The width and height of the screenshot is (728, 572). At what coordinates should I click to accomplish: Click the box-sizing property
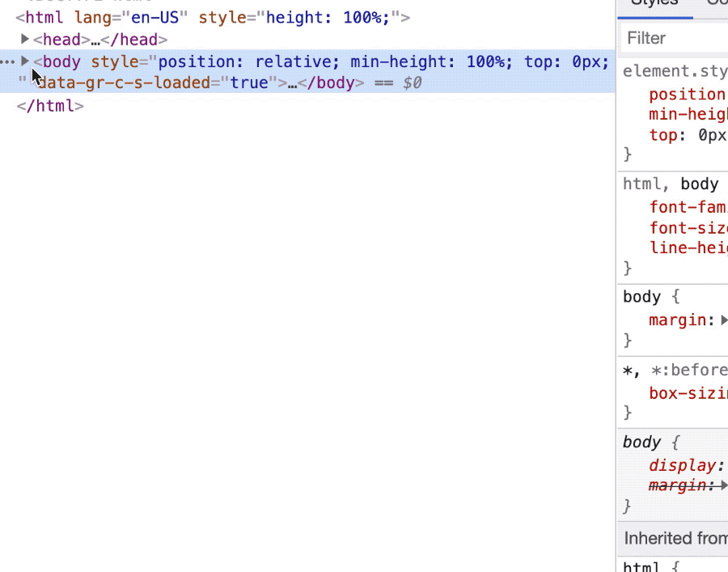[688, 393]
